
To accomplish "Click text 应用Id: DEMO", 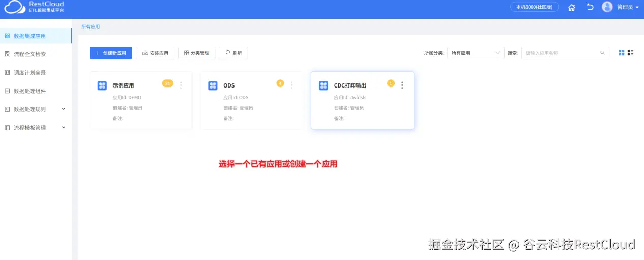I will point(127,97).
